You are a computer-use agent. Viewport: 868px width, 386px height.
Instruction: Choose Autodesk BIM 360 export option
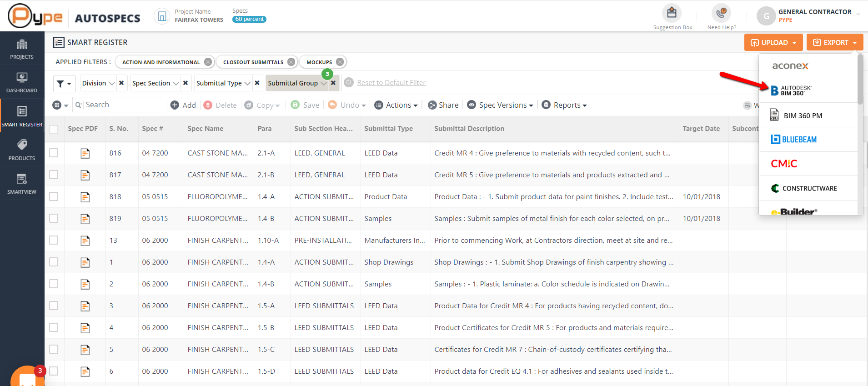coord(808,90)
